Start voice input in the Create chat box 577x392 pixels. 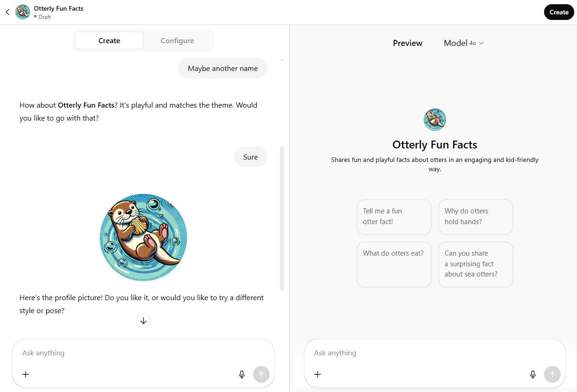click(241, 374)
